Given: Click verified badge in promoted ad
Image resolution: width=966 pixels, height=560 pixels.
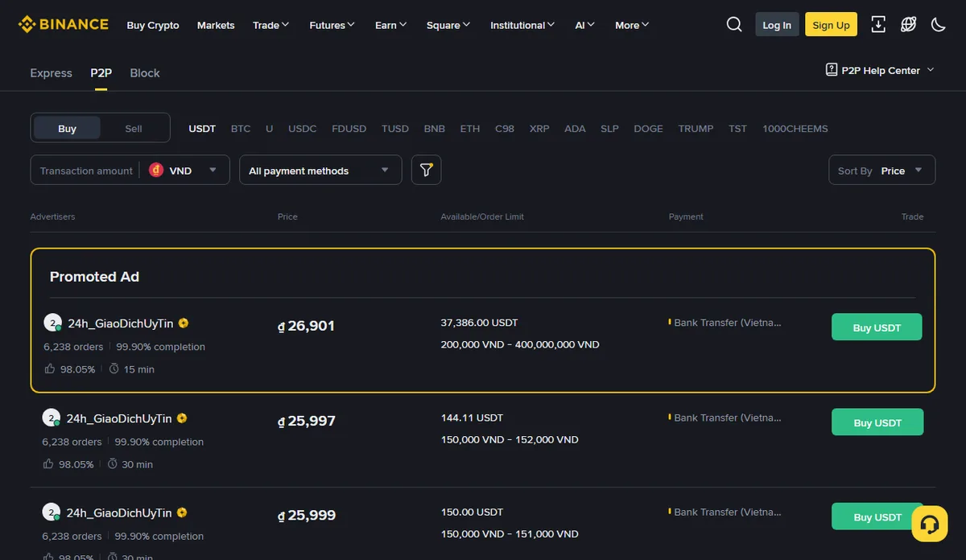Looking at the screenshot, I should pos(184,323).
